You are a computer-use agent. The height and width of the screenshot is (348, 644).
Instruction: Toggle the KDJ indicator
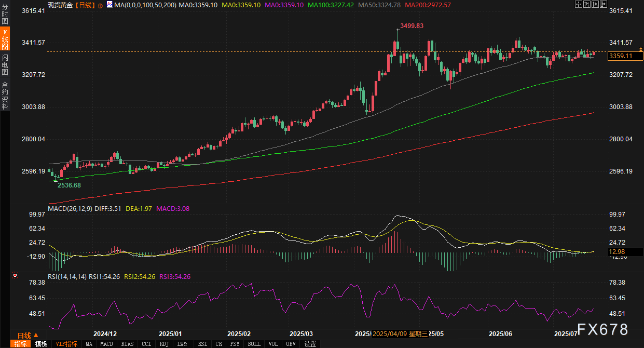pos(164,344)
